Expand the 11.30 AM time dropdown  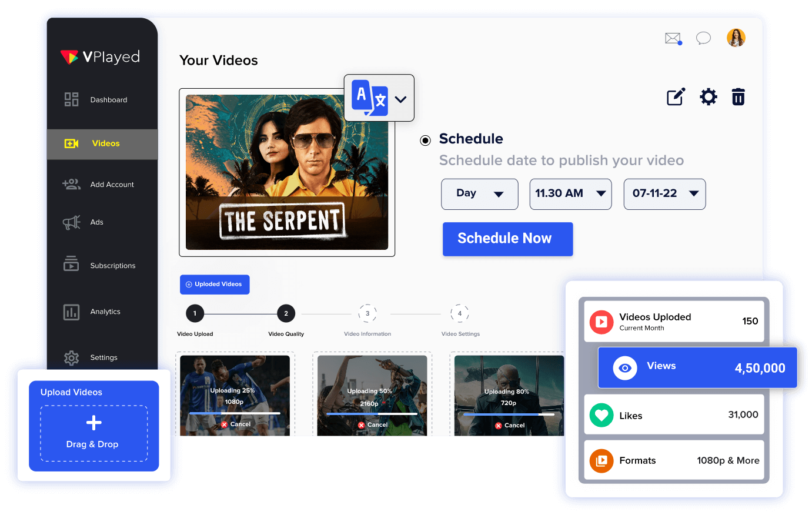pyautogui.click(x=570, y=194)
